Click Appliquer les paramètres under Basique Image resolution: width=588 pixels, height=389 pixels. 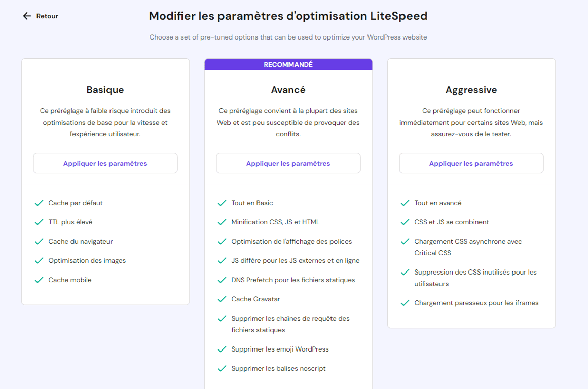coord(105,163)
